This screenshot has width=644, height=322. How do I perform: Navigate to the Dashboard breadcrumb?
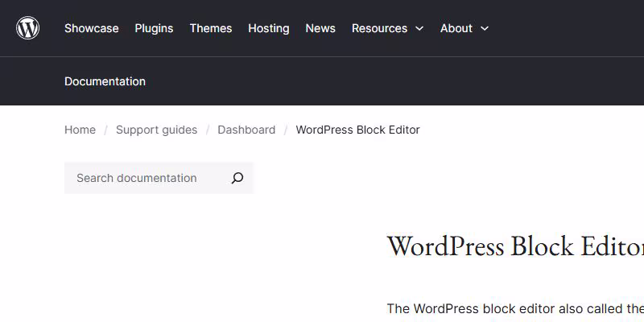[246, 130]
